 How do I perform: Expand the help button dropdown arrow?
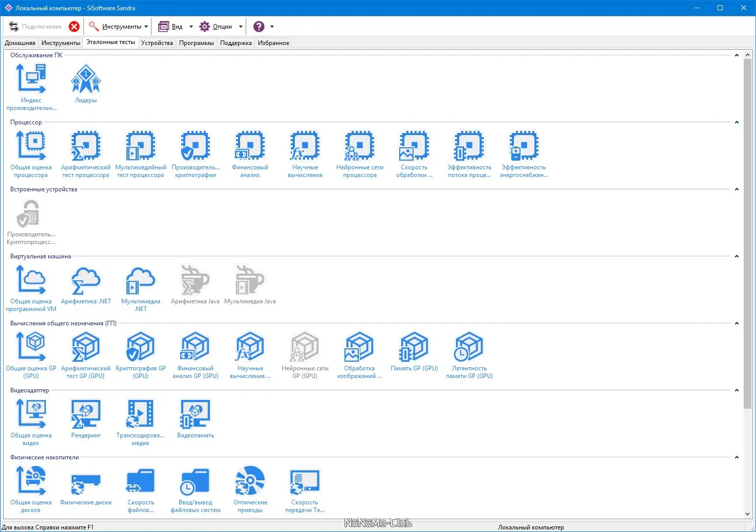click(272, 27)
